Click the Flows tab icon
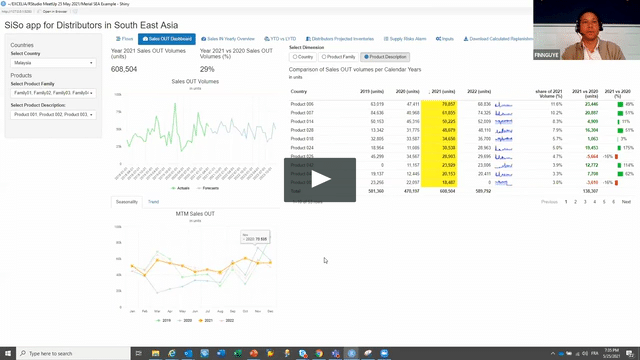This screenshot has width=640, height=360. 118,39
